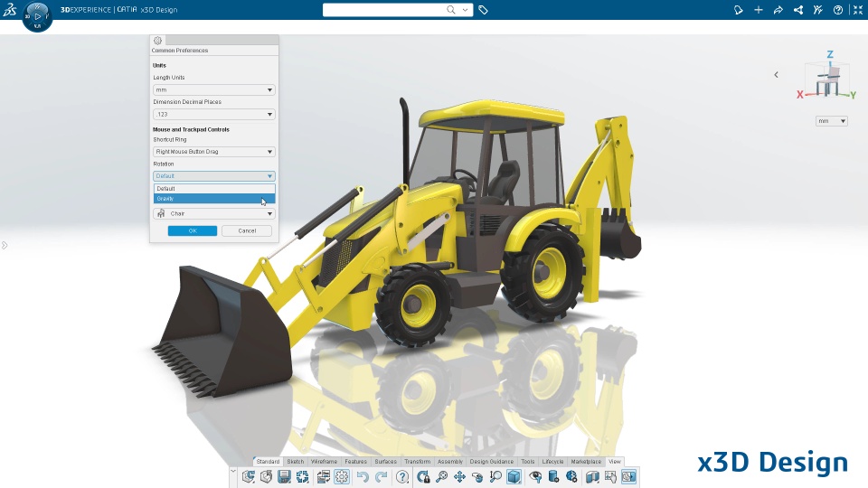
Task: Switch to the Wireframe tab
Action: point(324,462)
